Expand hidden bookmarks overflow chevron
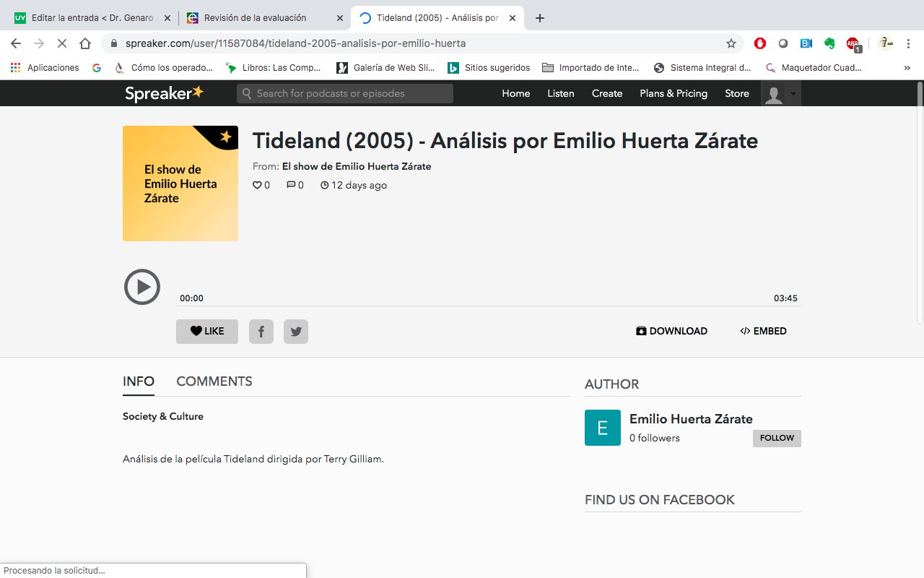 coord(907,68)
